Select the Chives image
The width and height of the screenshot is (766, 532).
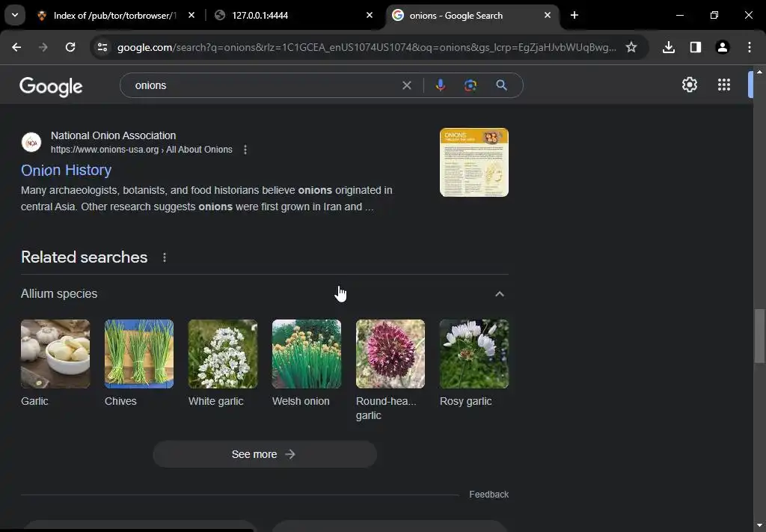138,354
